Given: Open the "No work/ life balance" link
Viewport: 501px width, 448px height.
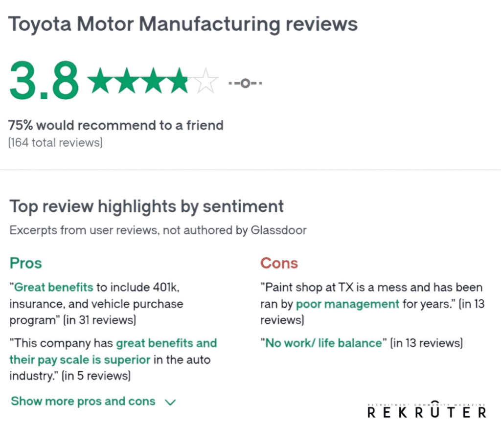Looking at the screenshot, I should (323, 343).
